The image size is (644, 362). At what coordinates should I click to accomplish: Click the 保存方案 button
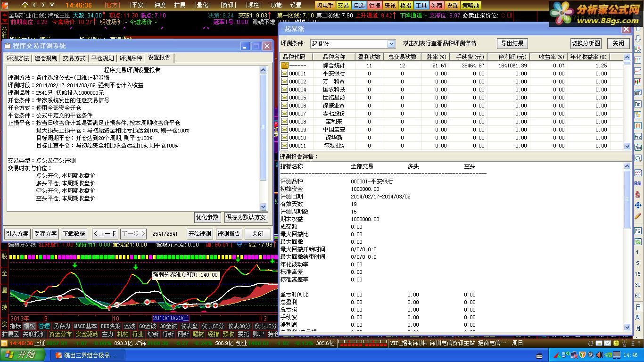(x=46, y=234)
